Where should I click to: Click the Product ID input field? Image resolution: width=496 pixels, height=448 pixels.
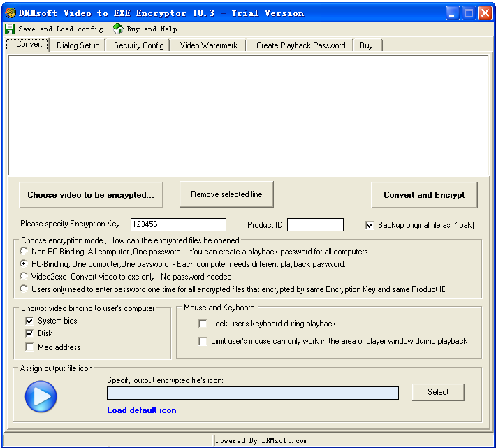point(315,224)
